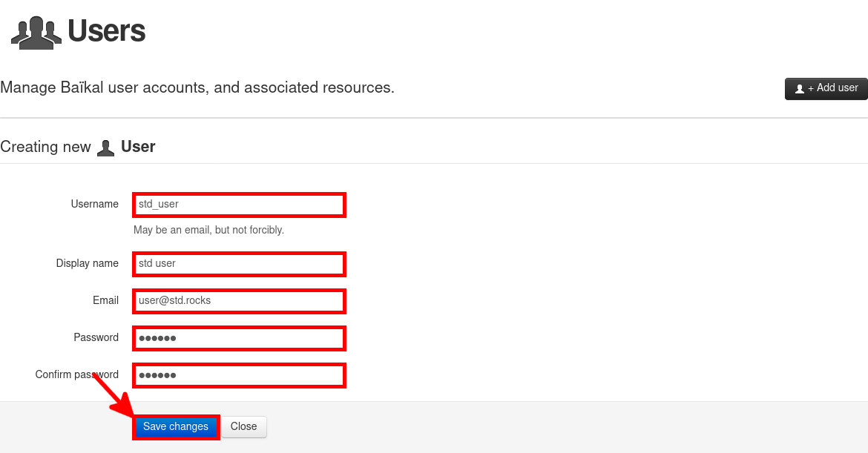Click the Username field label
Screen dimensions: 868x453
pos(94,204)
